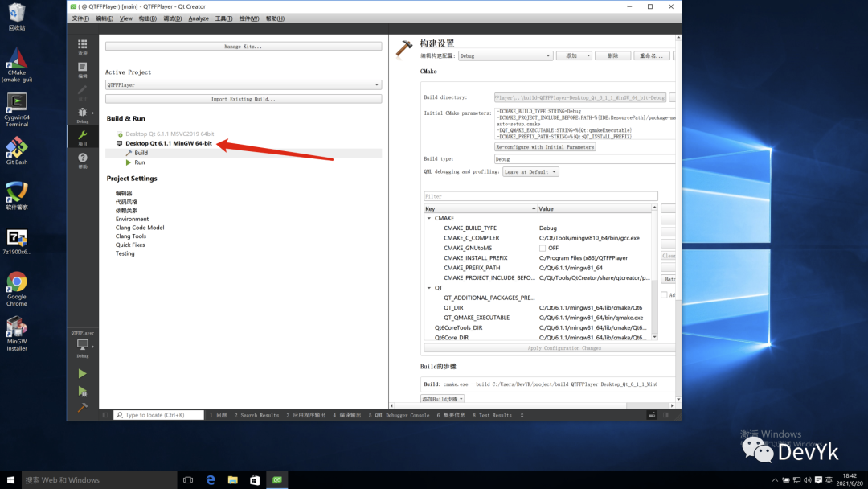Click the Manage Kits... button
The width and height of the screenshot is (868, 489).
243,47
